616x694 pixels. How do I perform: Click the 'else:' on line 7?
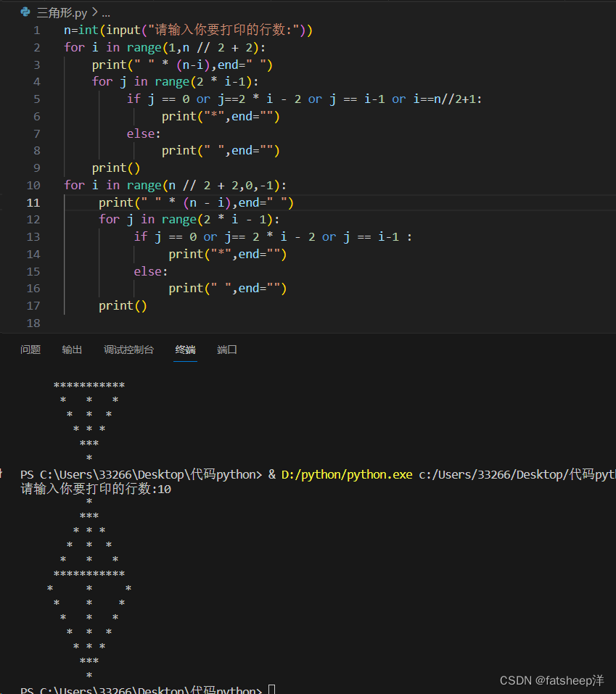click(144, 133)
